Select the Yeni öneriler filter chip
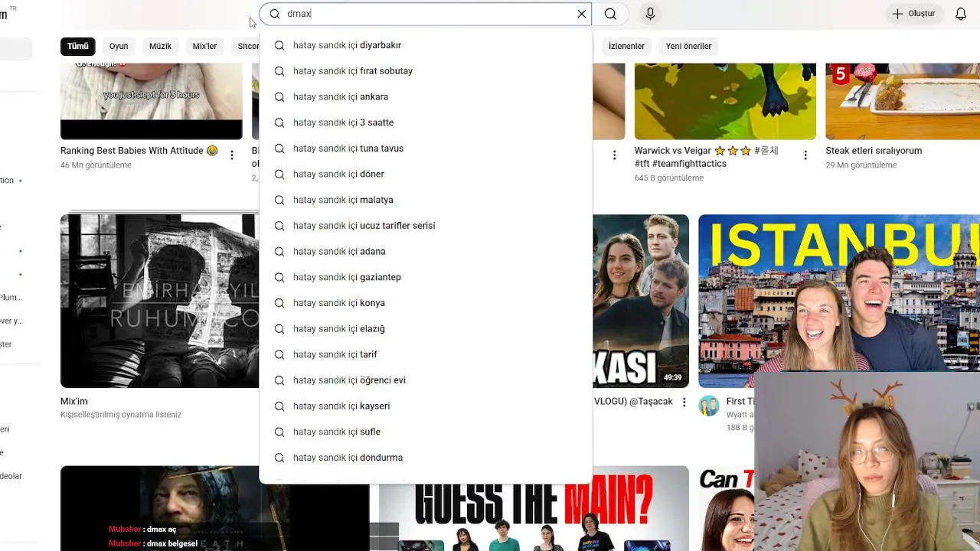The image size is (980, 551). [688, 46]
